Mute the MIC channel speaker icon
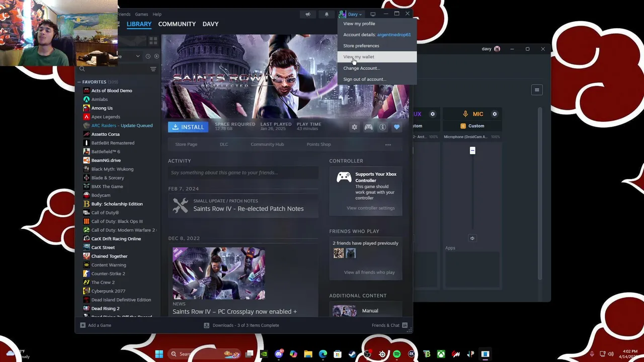 pos(472,238)
